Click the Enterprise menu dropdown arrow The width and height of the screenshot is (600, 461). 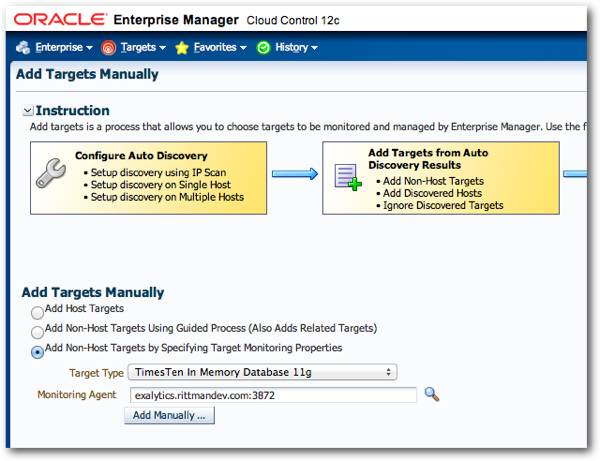(89, 48)
